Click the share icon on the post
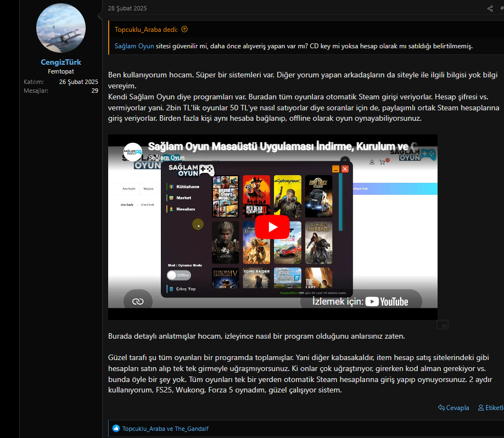The image size is (504, 438). (x=490, y=9)
